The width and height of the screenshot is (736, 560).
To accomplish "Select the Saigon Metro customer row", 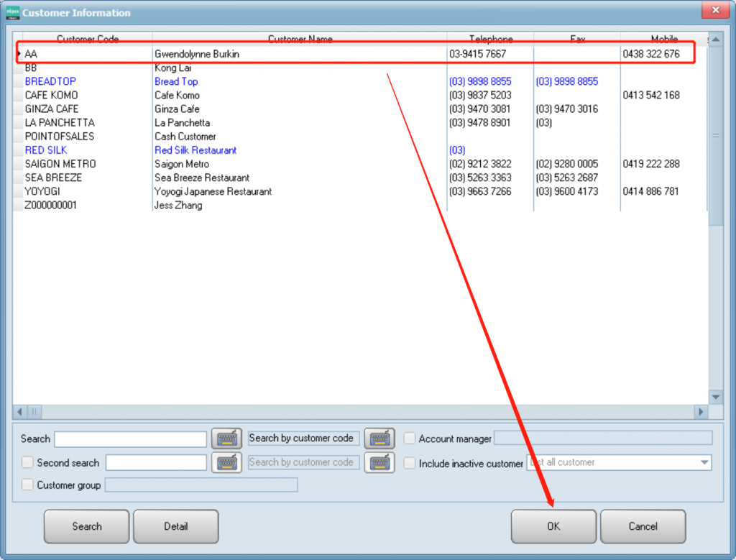I will coord(182,164).
